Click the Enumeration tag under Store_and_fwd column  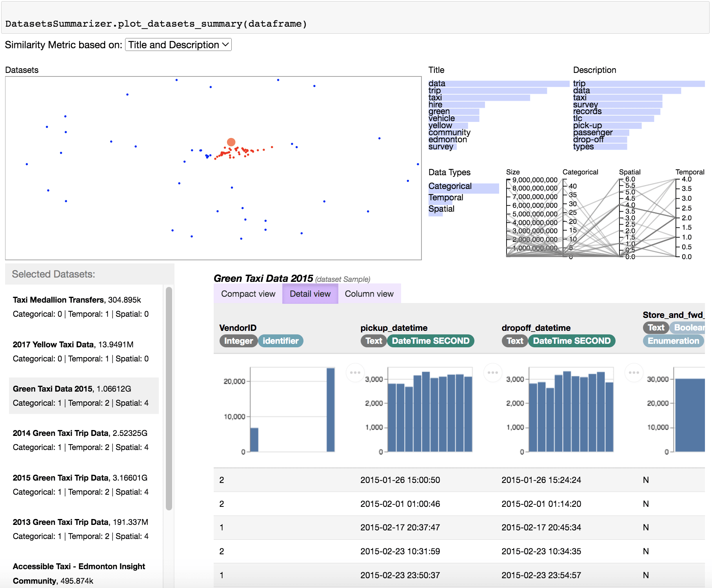673,341
